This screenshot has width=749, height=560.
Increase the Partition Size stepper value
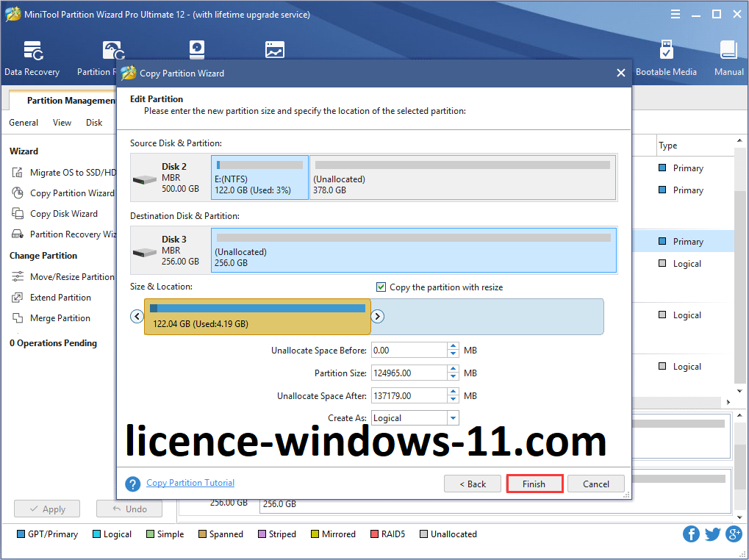click(x=453, y=370)
